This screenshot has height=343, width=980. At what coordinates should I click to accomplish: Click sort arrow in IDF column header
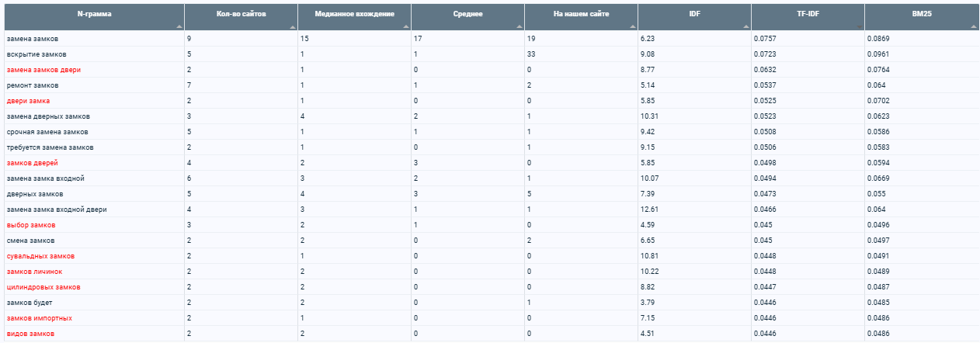point(746,26)
